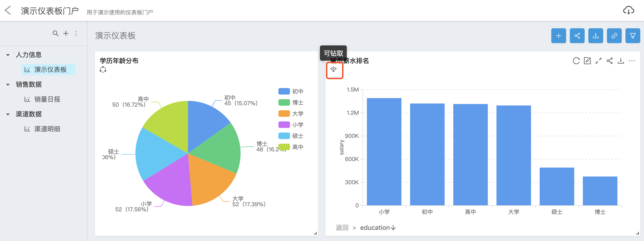Click 返回 link in drill breadcrumb
Image resolution: width=644 pixels, height=241 pixels.
tap(342, 228)
